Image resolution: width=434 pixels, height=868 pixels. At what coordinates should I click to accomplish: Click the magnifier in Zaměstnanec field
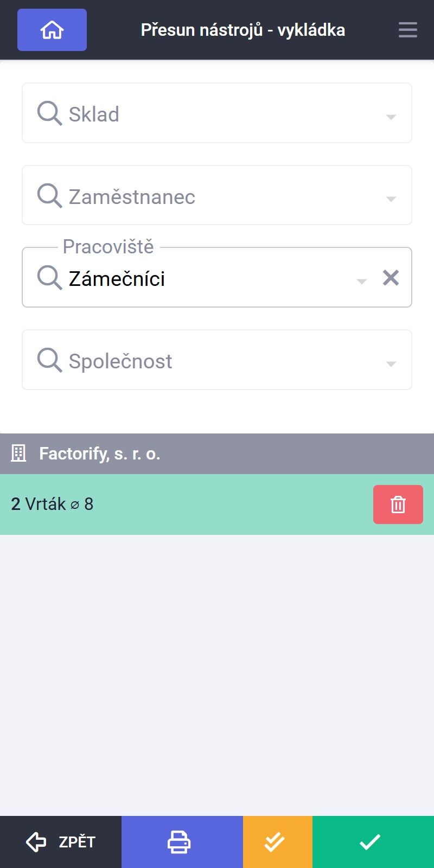pyautogui.click(x=49, y=196)
